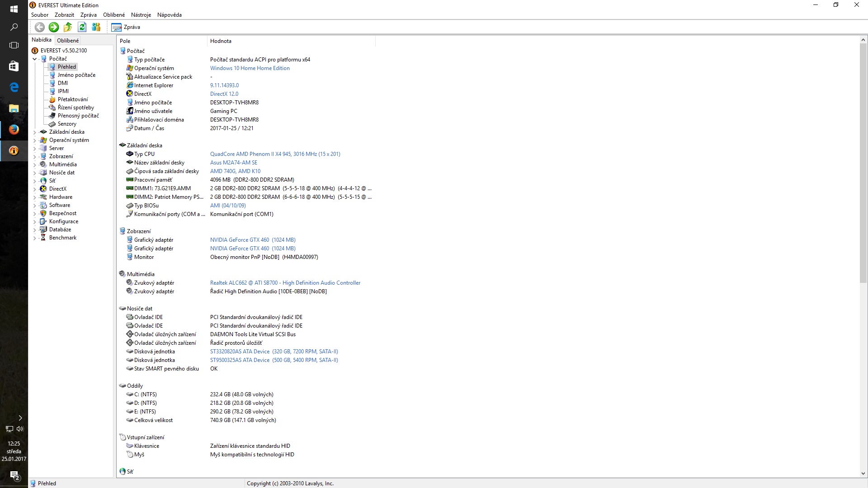Click the scroll-down arrow on scrollbar

click(863, 474)
